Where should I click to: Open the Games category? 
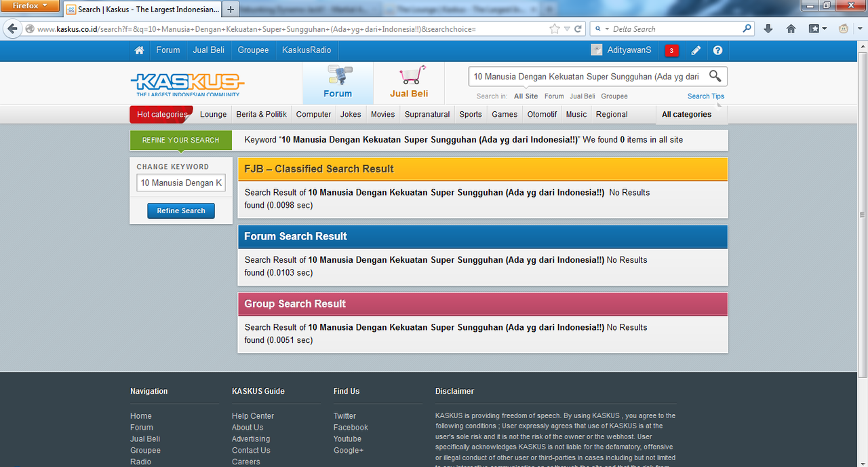[x=505, y=115]
